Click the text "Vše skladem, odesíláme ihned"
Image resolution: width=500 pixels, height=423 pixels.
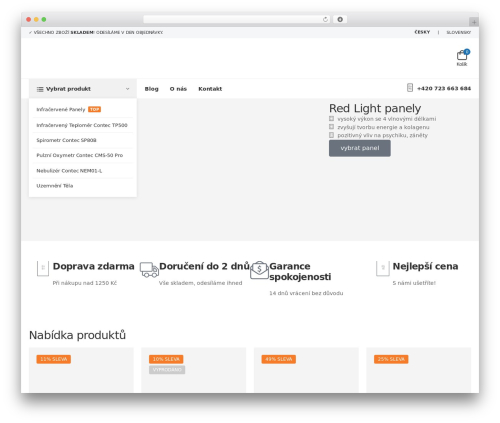200,283
